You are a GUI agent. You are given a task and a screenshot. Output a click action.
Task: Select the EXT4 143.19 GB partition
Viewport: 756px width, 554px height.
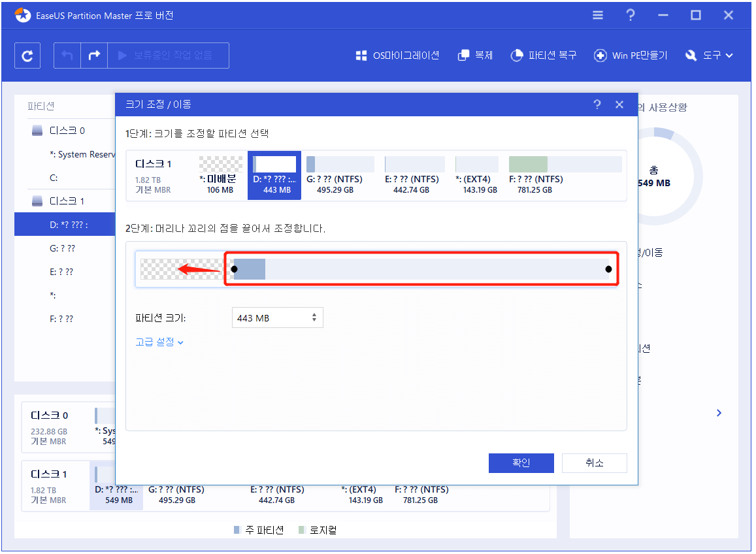click(477, 176)
